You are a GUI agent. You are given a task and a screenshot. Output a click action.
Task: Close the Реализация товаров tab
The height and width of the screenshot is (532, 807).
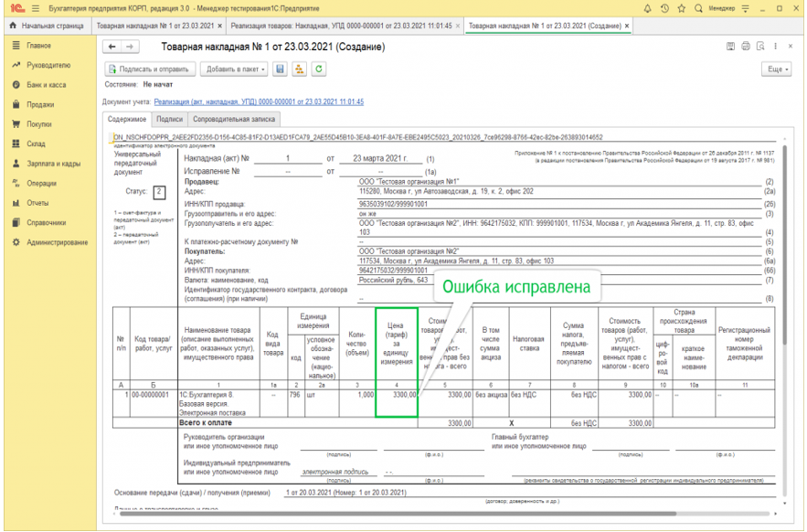(x=458, y=26)
